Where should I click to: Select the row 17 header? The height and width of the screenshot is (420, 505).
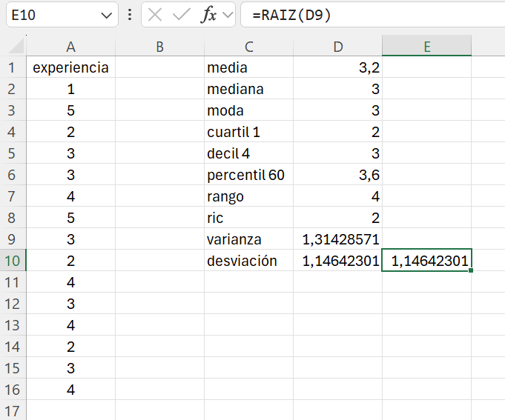tap(13, 410)
